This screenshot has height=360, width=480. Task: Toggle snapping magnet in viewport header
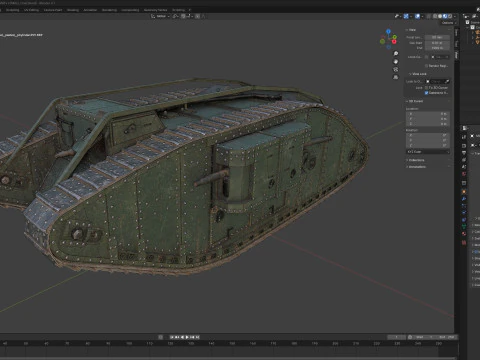(x=183, y=16)
